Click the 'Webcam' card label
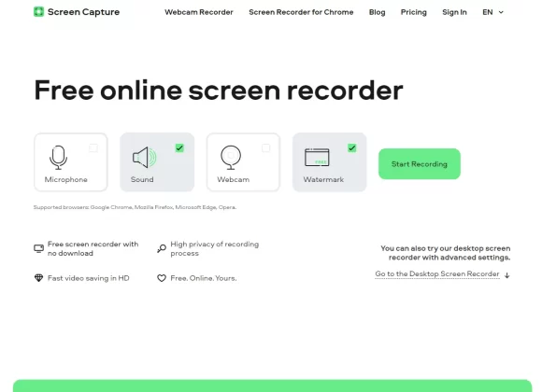Screen dimensions: 542x392 click(x=234, y=179)
